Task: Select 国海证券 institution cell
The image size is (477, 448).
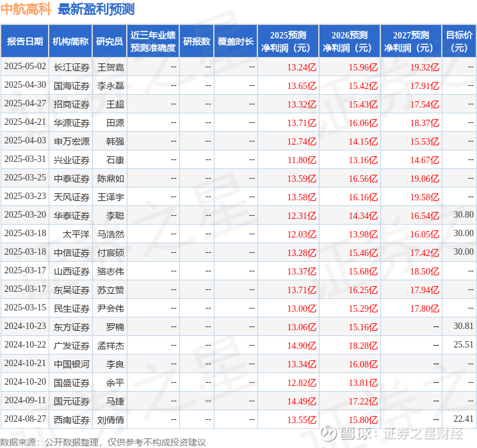Action: click(x=72, y=86)
